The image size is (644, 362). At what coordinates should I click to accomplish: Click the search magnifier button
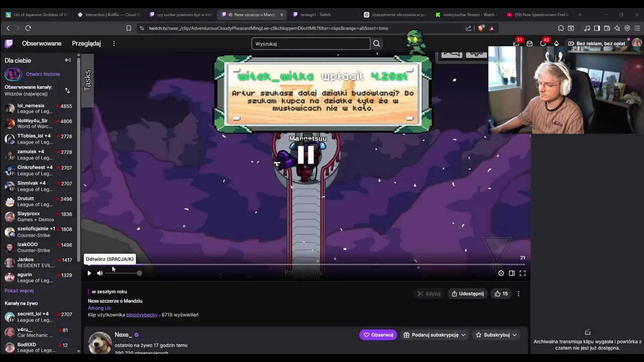pos(376,44)
